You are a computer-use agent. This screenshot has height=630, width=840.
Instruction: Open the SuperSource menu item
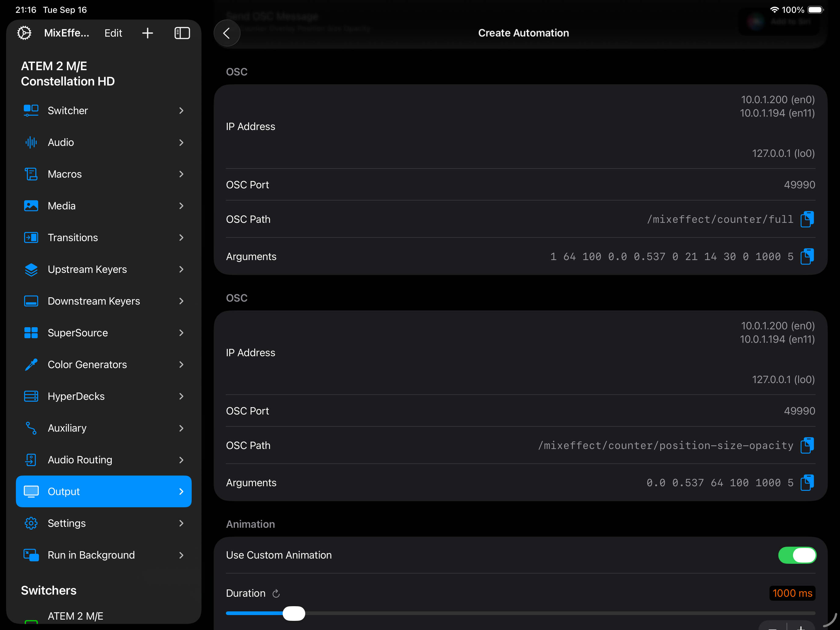point(78,333)
